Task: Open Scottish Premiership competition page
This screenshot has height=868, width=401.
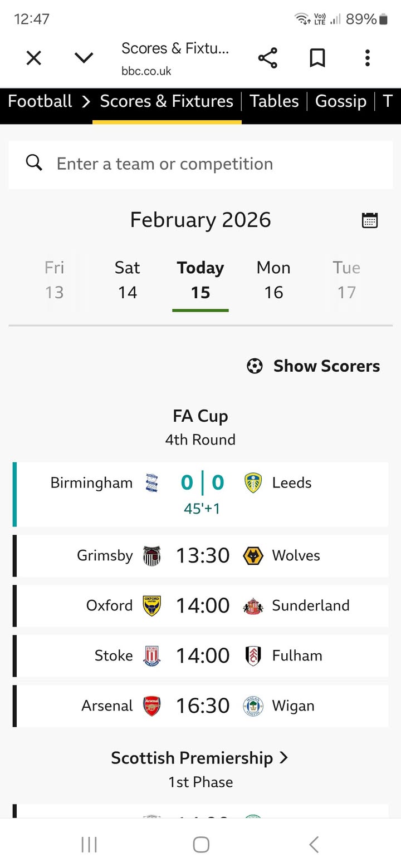Action: tap(200, 758)
